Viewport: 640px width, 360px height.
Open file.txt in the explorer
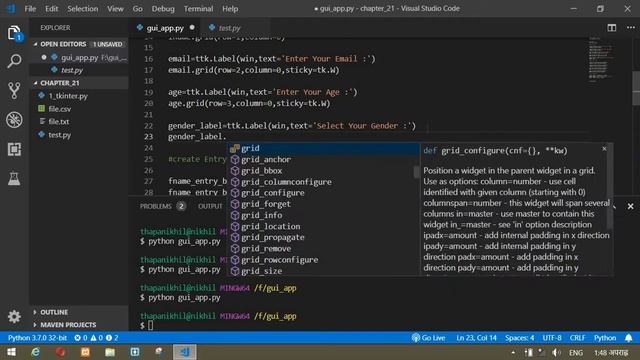tap(79, 122)
